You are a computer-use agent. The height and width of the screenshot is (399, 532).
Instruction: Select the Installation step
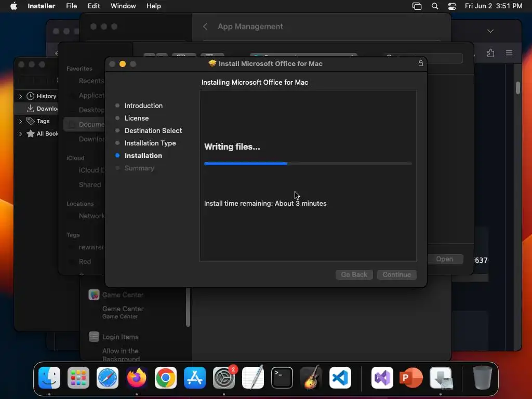(x=143, y=156)
